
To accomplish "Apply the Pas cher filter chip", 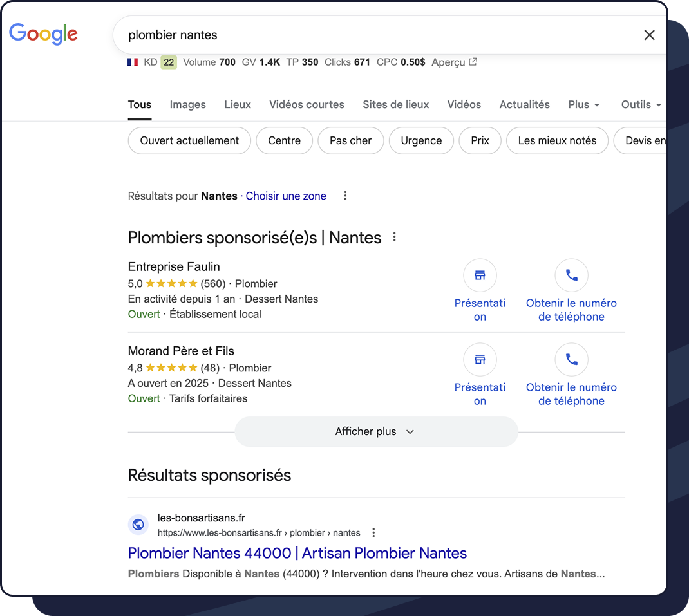I will pos(351,140).
